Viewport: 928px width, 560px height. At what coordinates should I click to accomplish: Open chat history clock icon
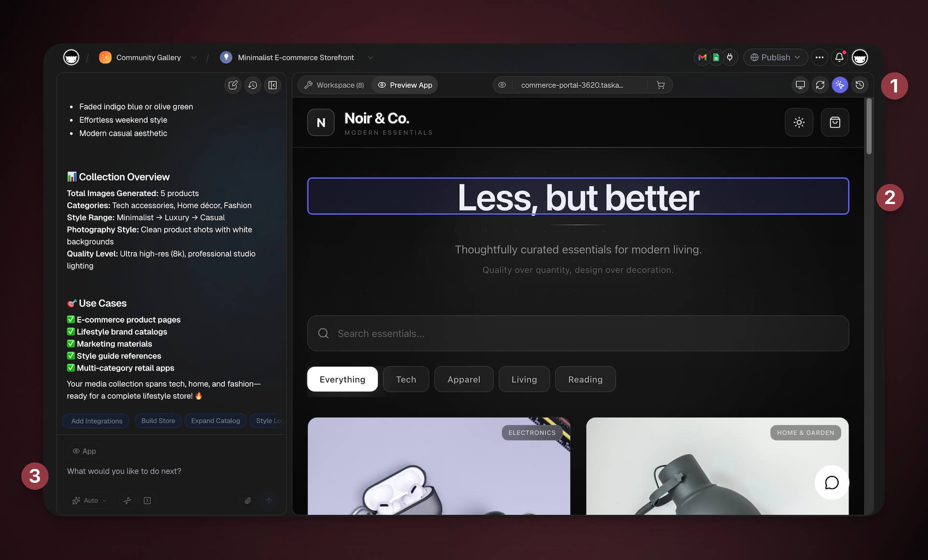253,85
